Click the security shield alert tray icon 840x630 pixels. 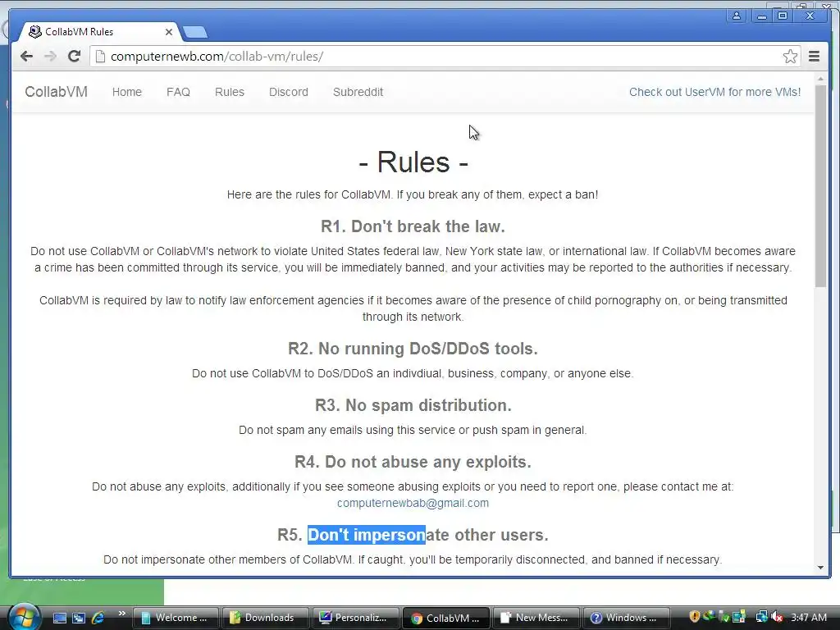click(695, 617)
